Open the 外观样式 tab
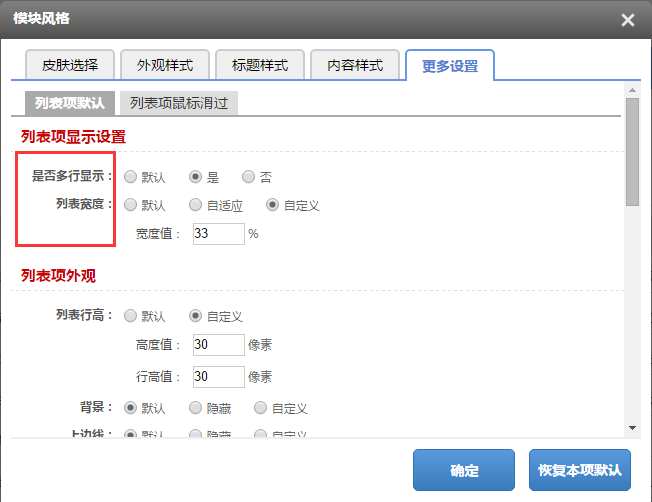Image resolution: width=652 pixels, height=502 pixels. (165, 65)
